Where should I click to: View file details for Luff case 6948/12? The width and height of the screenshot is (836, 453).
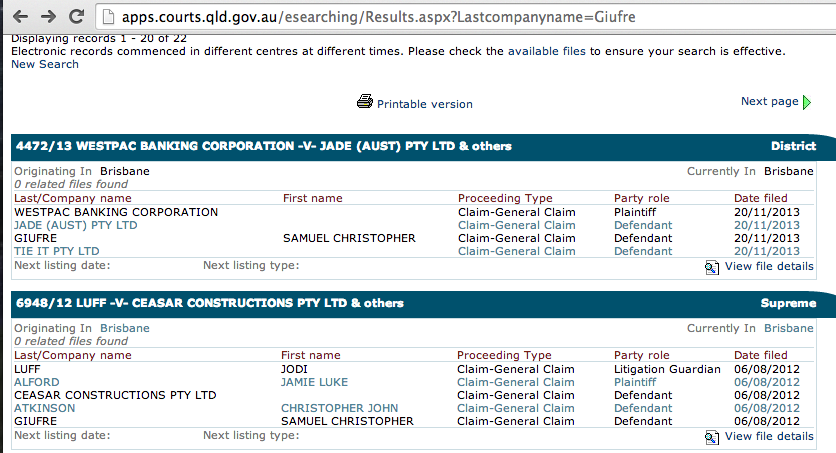click(768, 437)
